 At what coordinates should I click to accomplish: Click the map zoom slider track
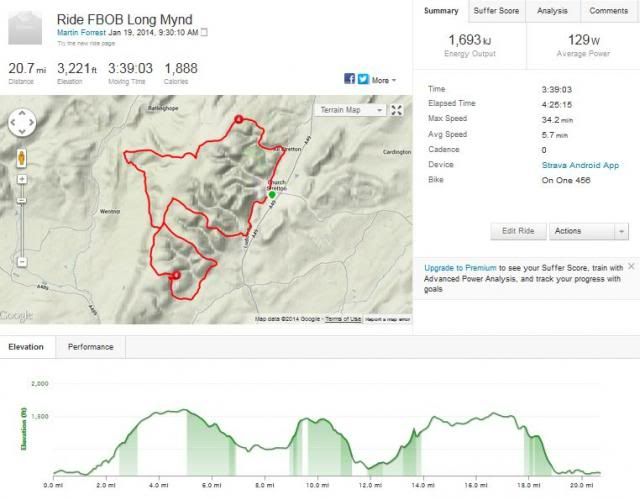pos(22,220)
